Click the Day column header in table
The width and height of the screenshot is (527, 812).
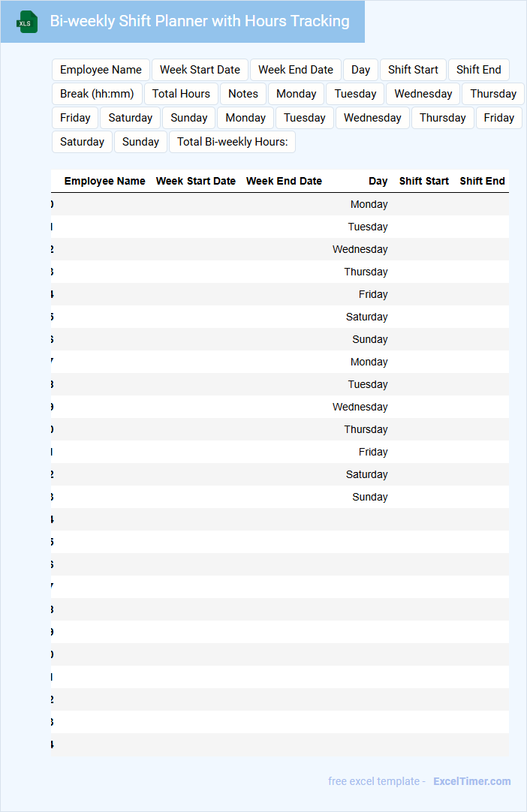click(x=378, y=181)
